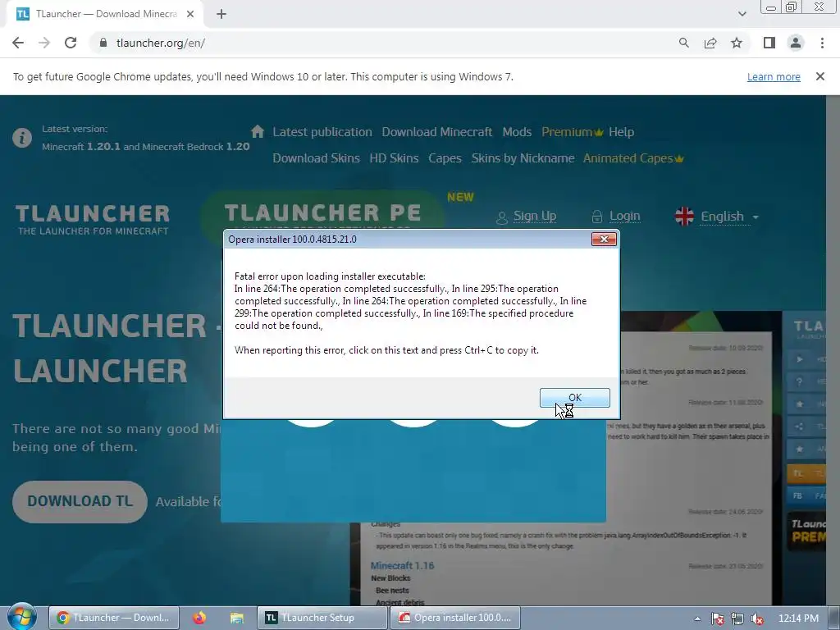Open the Help menu item
The image size is (840, 630).
coord(621,132)
